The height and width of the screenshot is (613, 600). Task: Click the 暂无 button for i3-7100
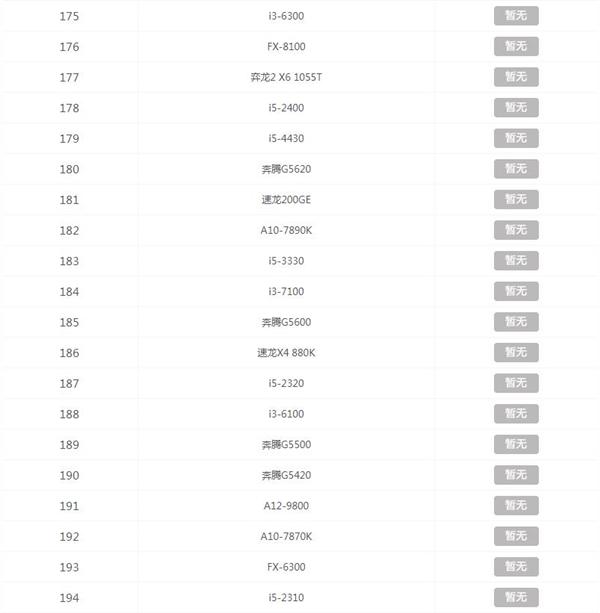click(x=515, y=291)
